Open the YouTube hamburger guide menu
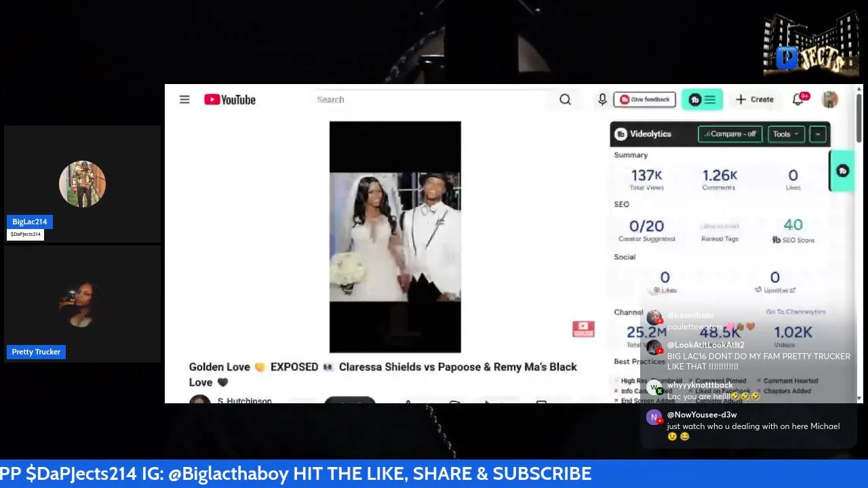 point(184,100)
